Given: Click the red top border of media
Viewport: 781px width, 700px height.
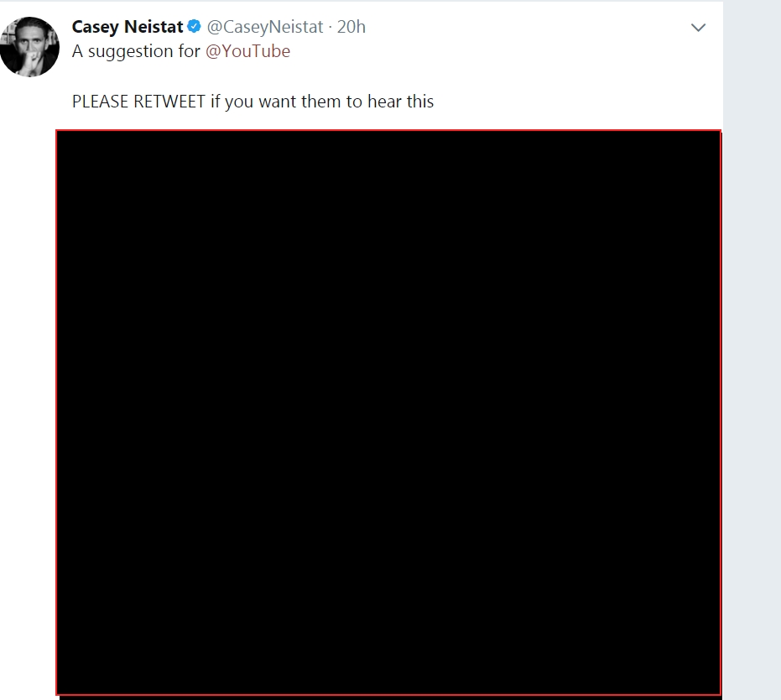Looking at the screenshot, I should [x=388, y=131].
